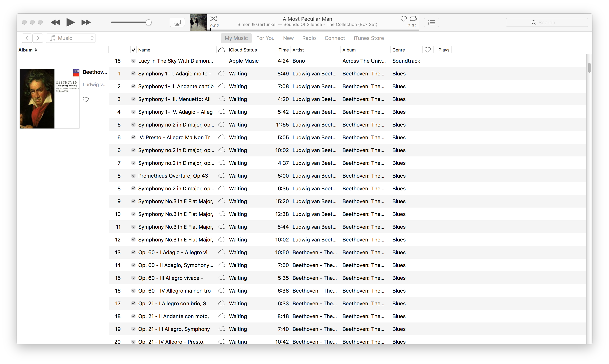609x364 pixels.
Task: Sort by the Artist column header
Action: (315, 50)
